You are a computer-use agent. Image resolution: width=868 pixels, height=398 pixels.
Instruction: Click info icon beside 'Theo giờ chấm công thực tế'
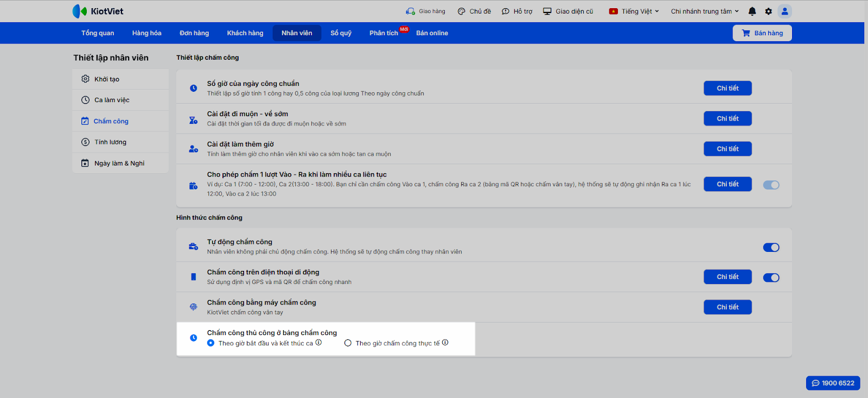(x=445, y=343)
